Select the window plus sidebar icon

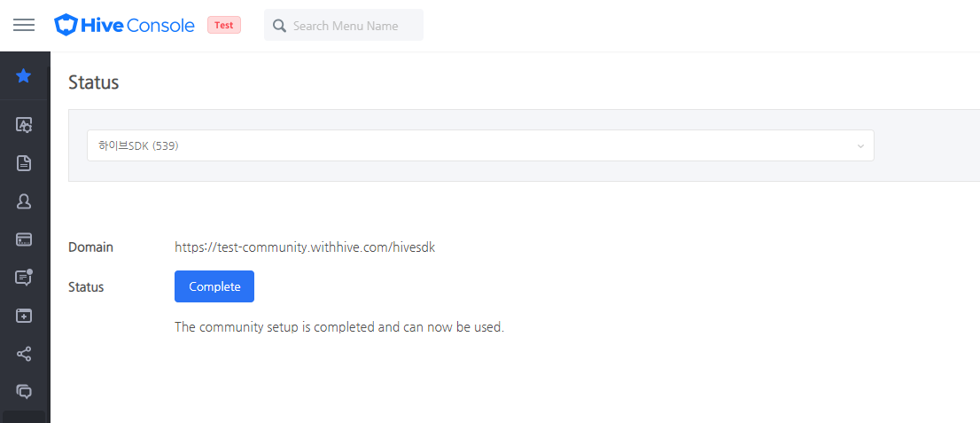click(x=24, y=316)
